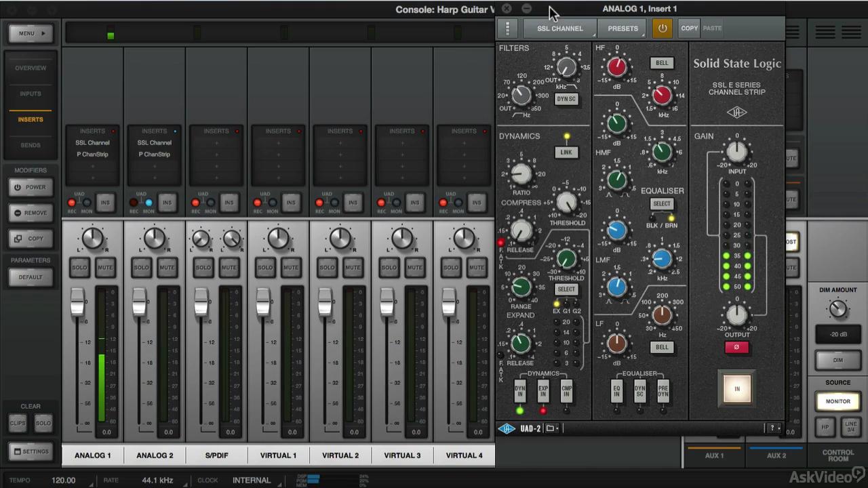868x488 pixels.
Task: Switch to the INPUTS view
Action: [x=31, y=94]
